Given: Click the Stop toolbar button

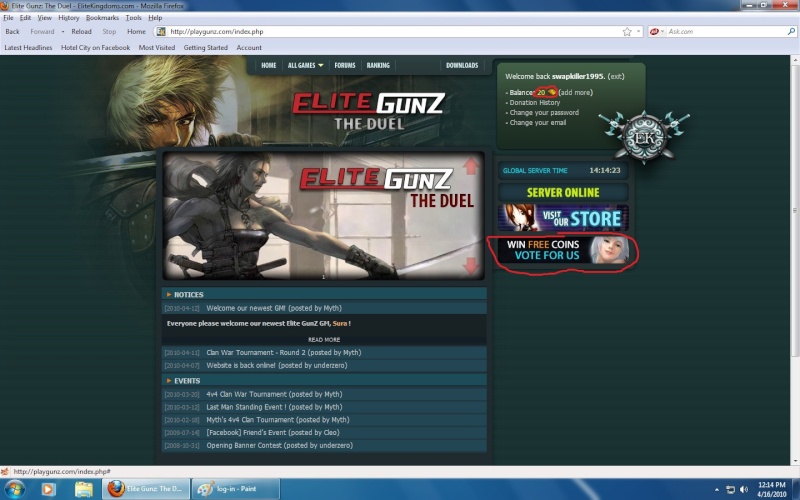Looking at the screenshot, I should pyautogui.click(x=109, y=32).
